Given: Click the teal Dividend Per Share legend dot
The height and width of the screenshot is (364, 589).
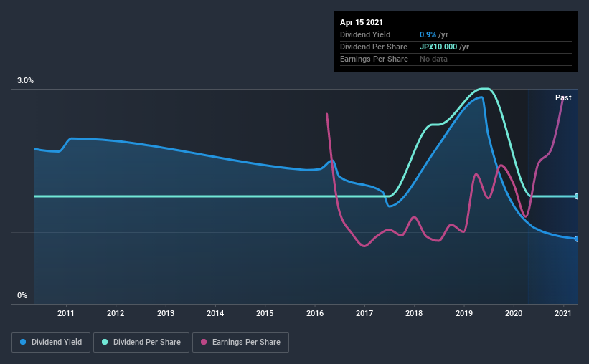Looking at the screenshot, I should point(106,343).
